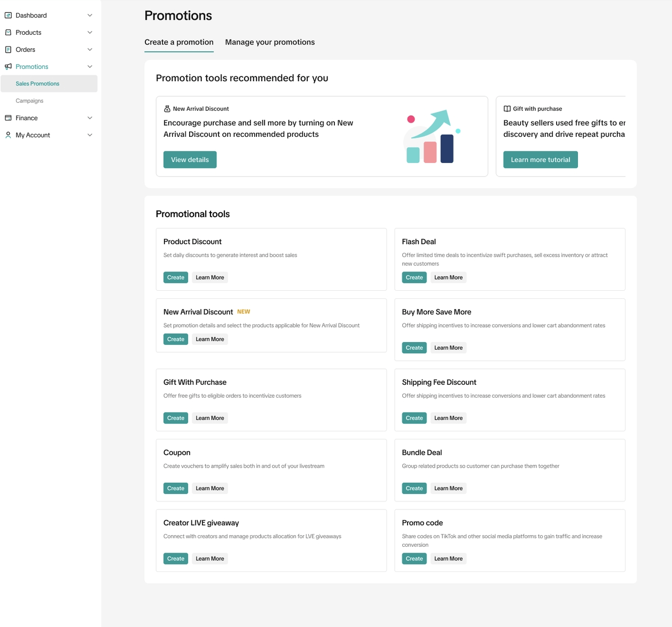Viewport: 672px width, 627px height.
Task: Create a Flash Deal promotion
Action: pos(414,277)
